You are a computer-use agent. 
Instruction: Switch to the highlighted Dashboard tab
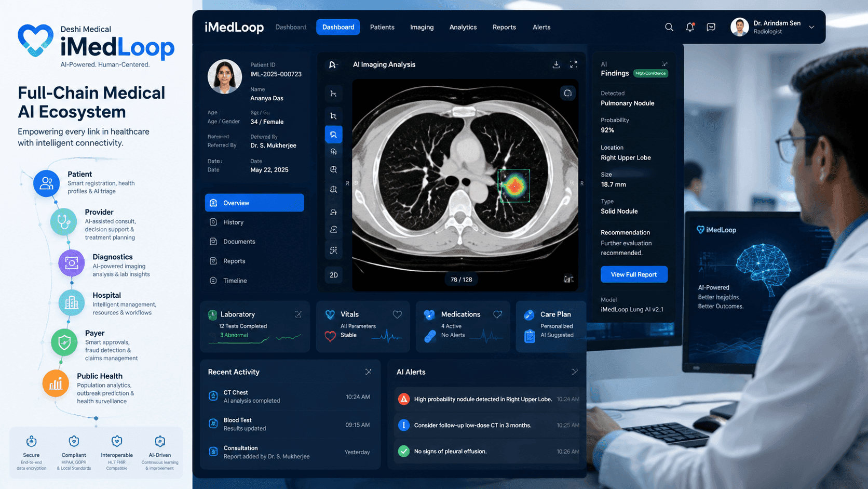[x=338, y=27]
